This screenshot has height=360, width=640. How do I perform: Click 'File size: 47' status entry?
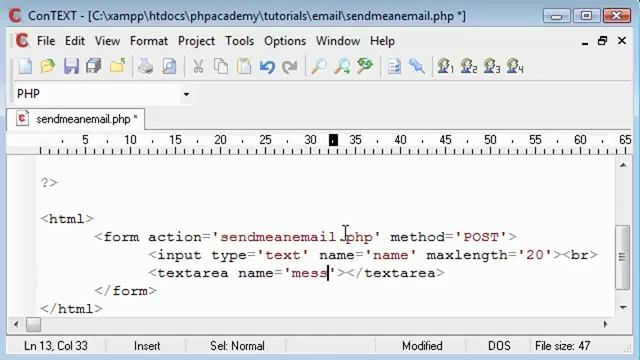(563, 346)
